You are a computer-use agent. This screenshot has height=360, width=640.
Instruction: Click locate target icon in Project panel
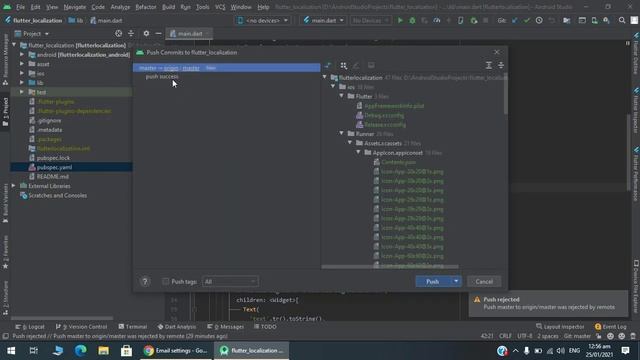[118, 33]
